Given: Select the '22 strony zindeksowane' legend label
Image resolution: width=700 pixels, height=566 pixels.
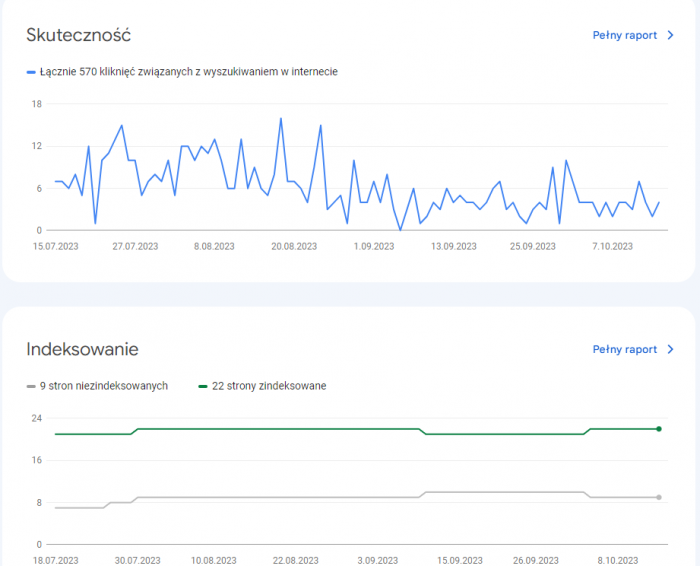Looking at the screenshot, I should coord(269,386).
